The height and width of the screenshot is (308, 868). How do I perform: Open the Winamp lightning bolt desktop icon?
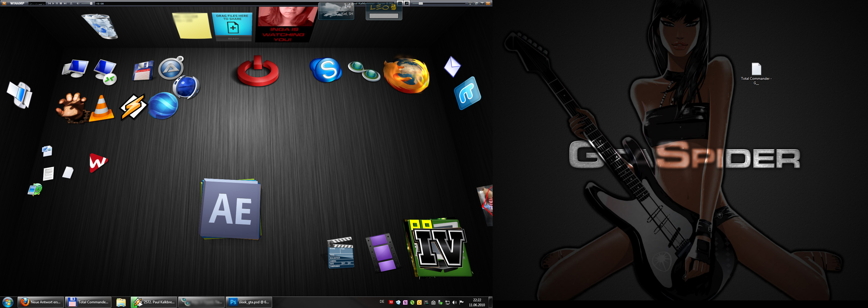133,107
